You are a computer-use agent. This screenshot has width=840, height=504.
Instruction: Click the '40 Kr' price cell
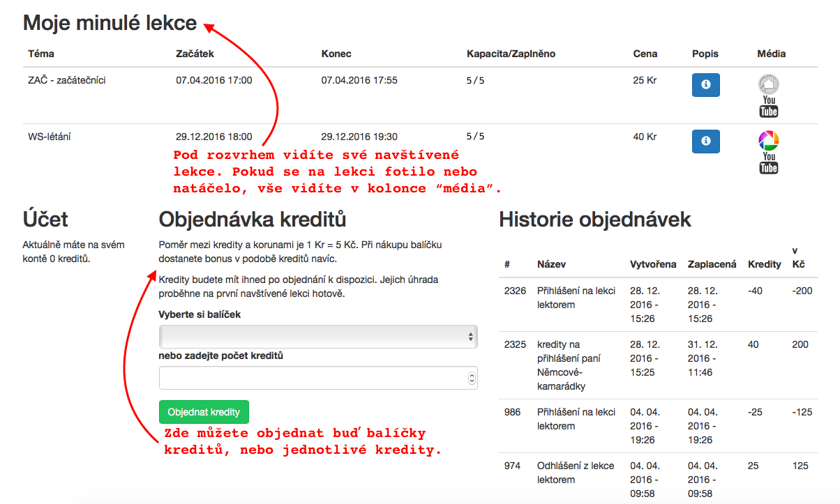coord(645,137)
